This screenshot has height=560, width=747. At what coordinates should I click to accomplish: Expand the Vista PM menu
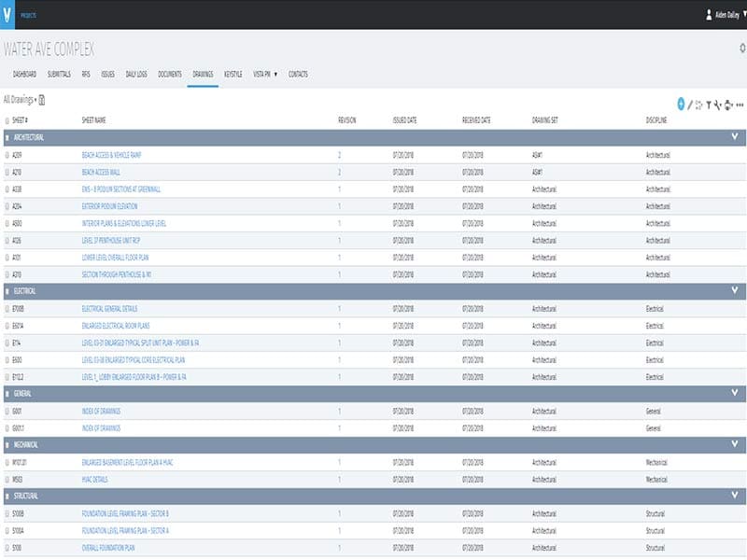pyautogui.click(x=265, y=74)
